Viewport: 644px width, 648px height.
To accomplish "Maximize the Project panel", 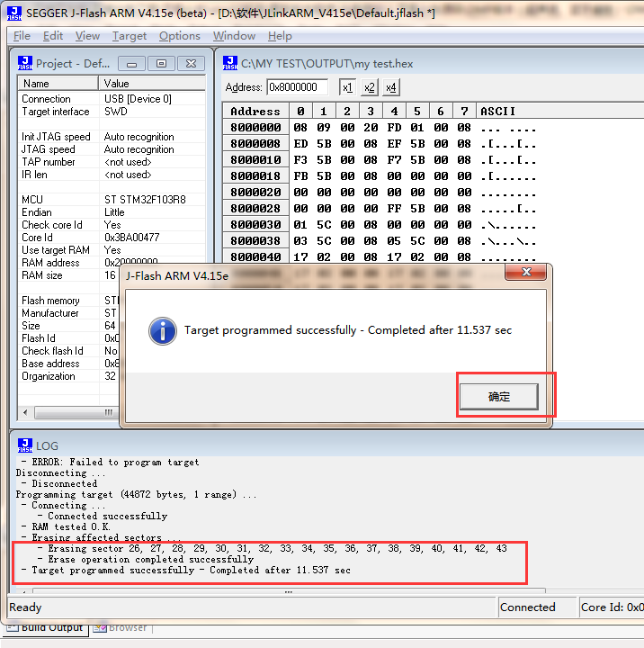I will pyautogui.click(x=161, y=64).
